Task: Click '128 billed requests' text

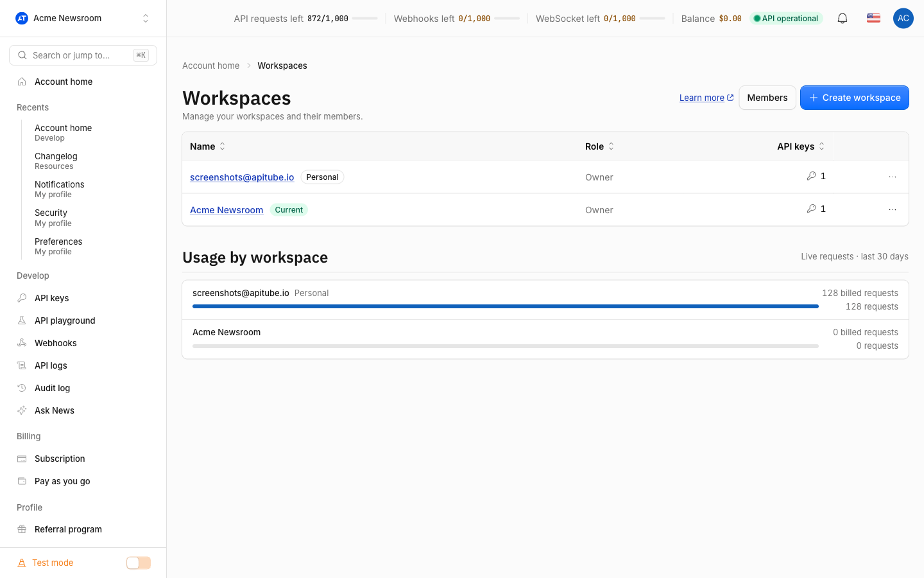Action: click(x=860, y=293)
